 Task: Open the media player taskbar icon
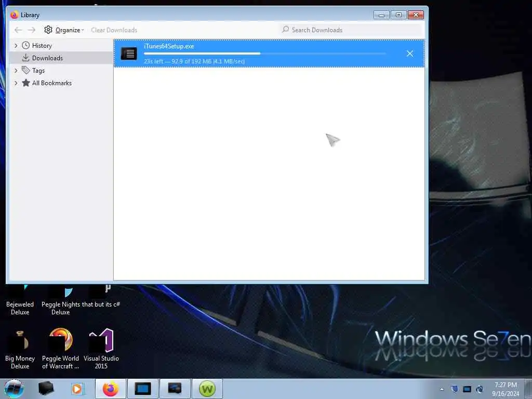77,389
